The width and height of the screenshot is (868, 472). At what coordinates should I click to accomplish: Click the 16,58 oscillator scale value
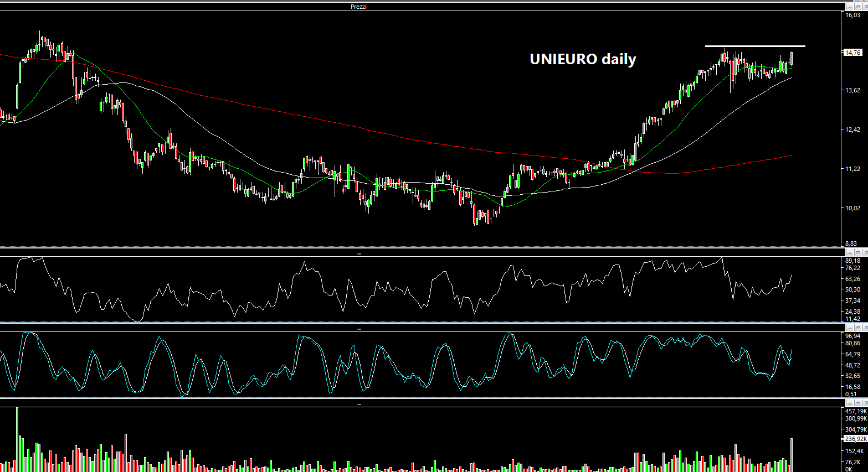click(852, 387)
